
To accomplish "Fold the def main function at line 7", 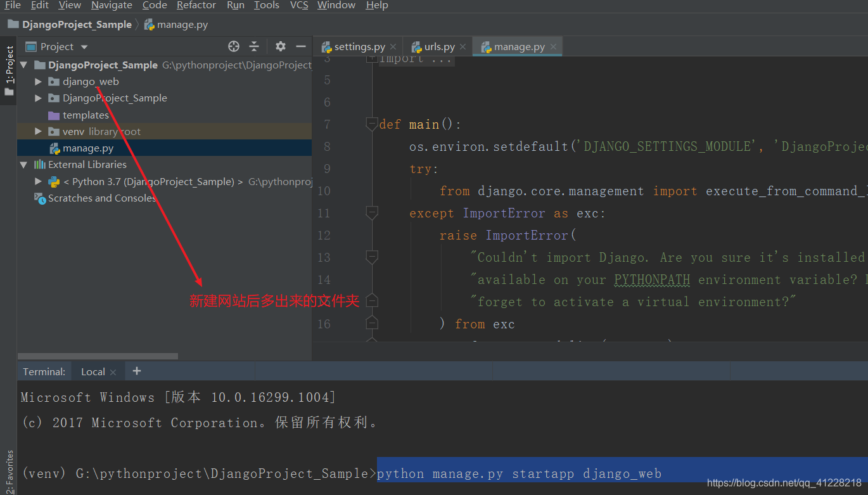I will [372, 124].
